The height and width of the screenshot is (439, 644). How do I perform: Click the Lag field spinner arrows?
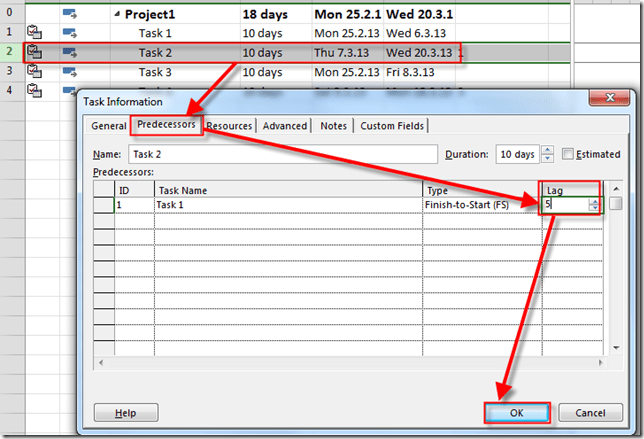[x=595, y=204]
